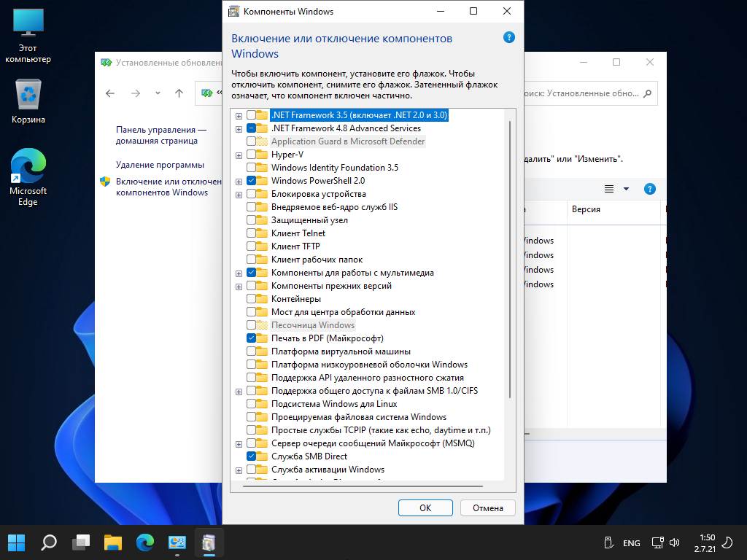Open the view options dropdown arrow
Image resolution: width=747 pixels, height=560 pixels.
coord(626,190)
